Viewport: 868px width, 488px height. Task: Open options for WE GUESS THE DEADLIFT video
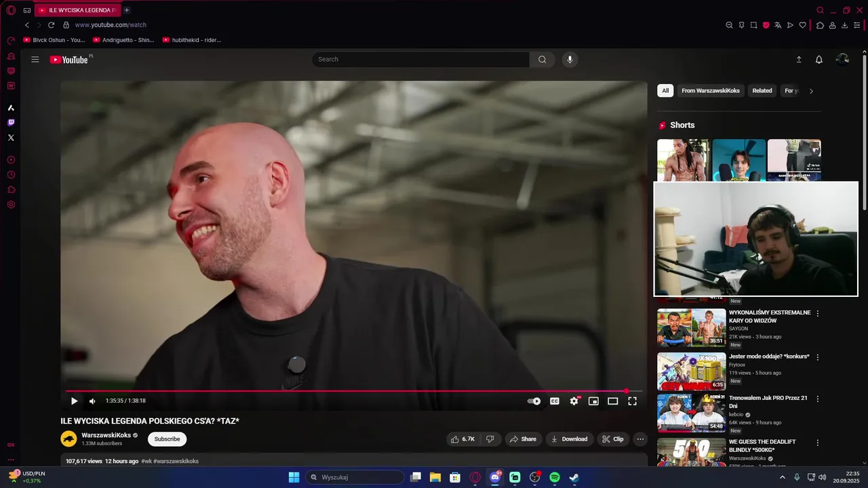tap(817, 443)
